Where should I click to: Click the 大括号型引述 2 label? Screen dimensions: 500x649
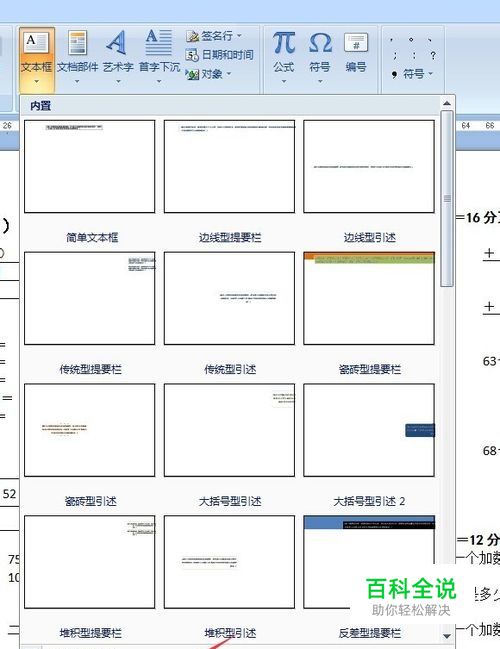369,501
